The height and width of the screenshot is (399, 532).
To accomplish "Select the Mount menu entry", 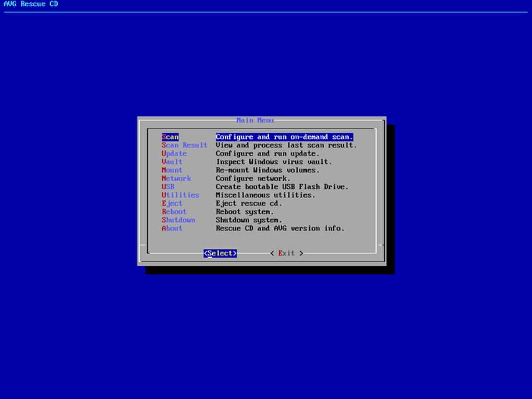I will pyautogui.click(x=172, y=171).
